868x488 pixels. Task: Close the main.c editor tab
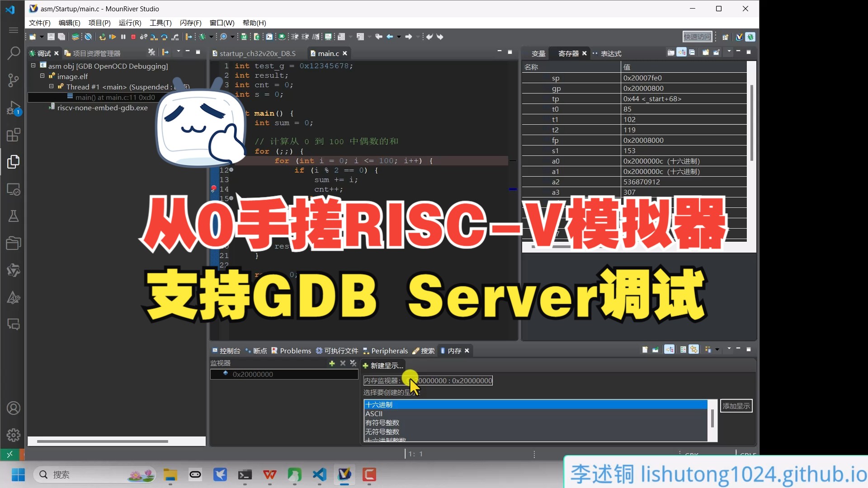[x=345, y=53]
